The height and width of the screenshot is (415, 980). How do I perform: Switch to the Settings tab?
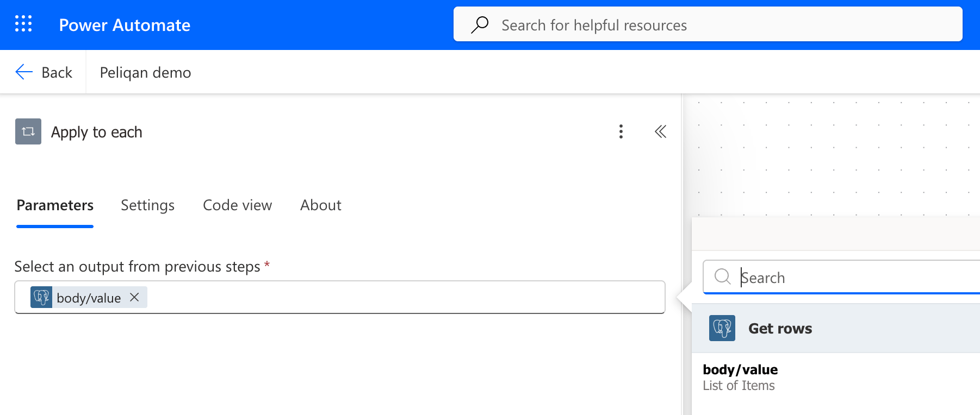(x=147, y=205)
